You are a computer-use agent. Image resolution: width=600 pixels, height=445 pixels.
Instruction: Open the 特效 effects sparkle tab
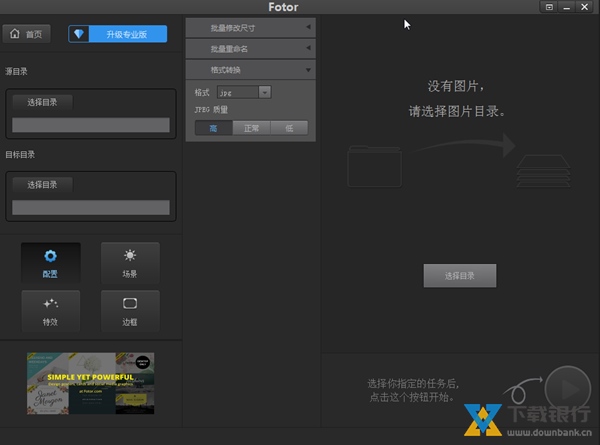tap(51, 311)
